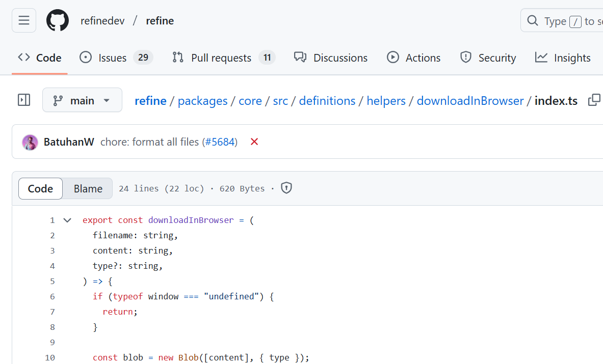Open the hamburger navigation menu
Viewport: 603px width, 364px height.
24,20
